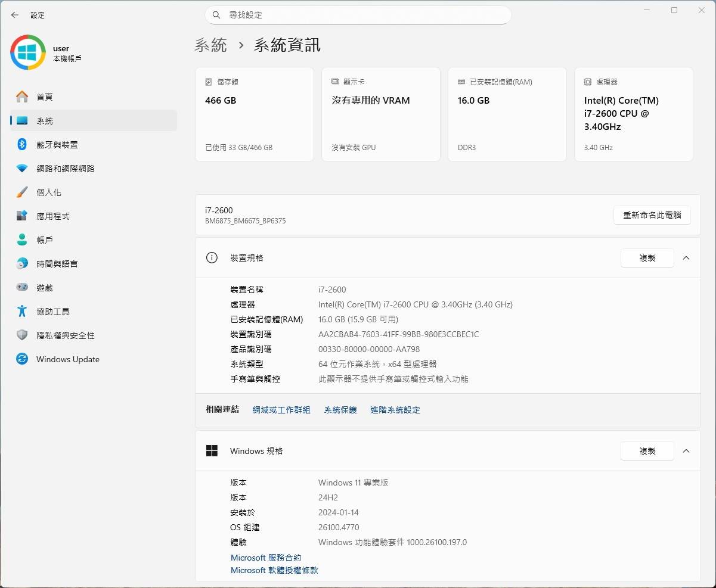This screenshot has height=588, width=716.
Task: Click the OS build value 26100.4770
Action: [339, 527]
